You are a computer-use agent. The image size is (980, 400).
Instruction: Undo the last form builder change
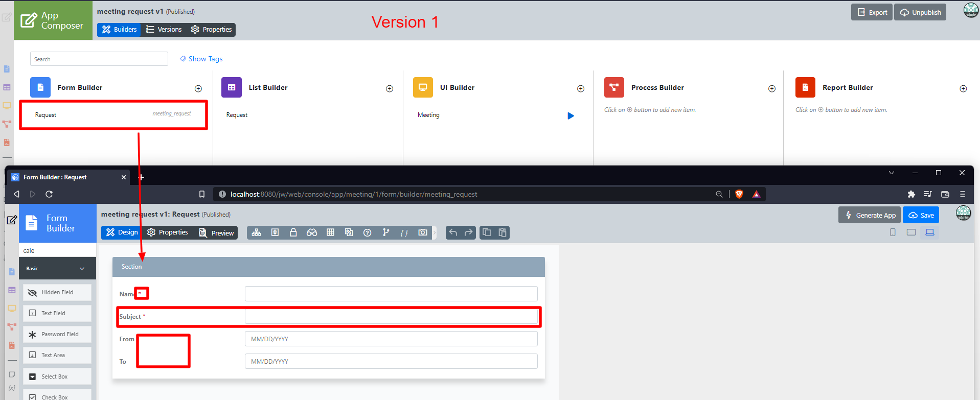click(453, 232)
